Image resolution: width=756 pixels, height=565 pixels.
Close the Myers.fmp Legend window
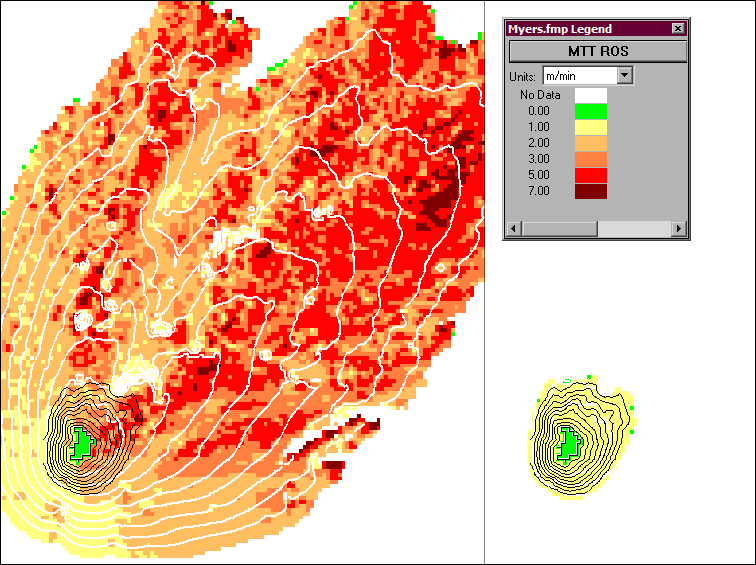(x=677, y=29)
